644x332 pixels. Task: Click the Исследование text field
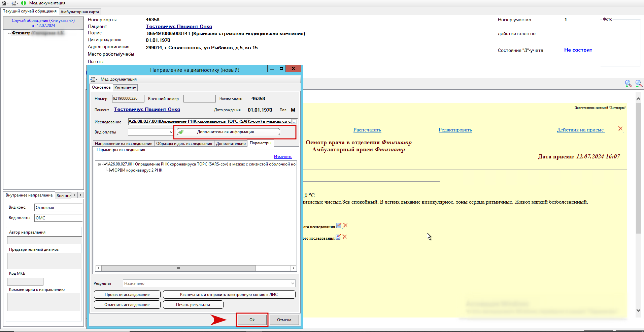209,122
